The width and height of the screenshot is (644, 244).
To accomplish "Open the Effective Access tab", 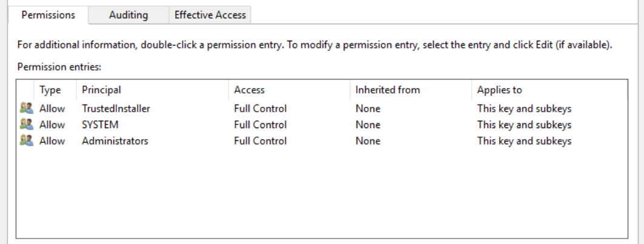I will [x=210, y=15].
